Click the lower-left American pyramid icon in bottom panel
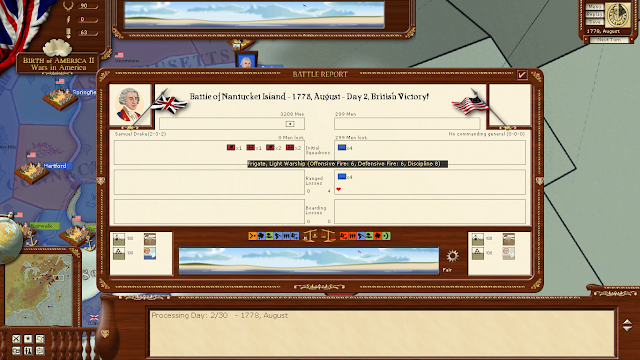 [x=478, y=253]
